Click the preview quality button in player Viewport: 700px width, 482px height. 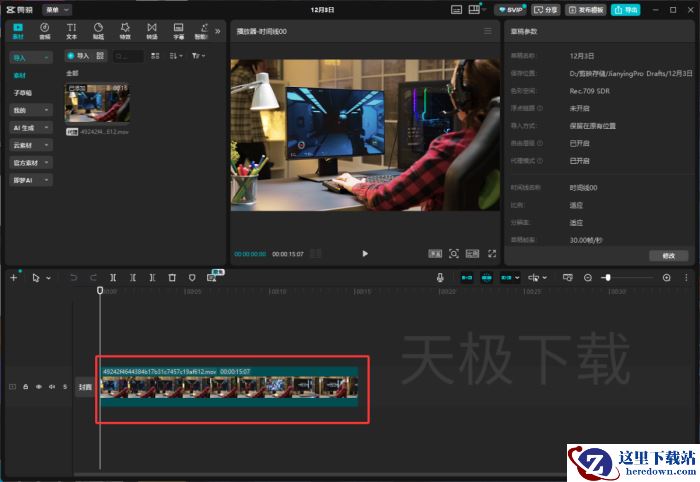click(x=435, y=253)
